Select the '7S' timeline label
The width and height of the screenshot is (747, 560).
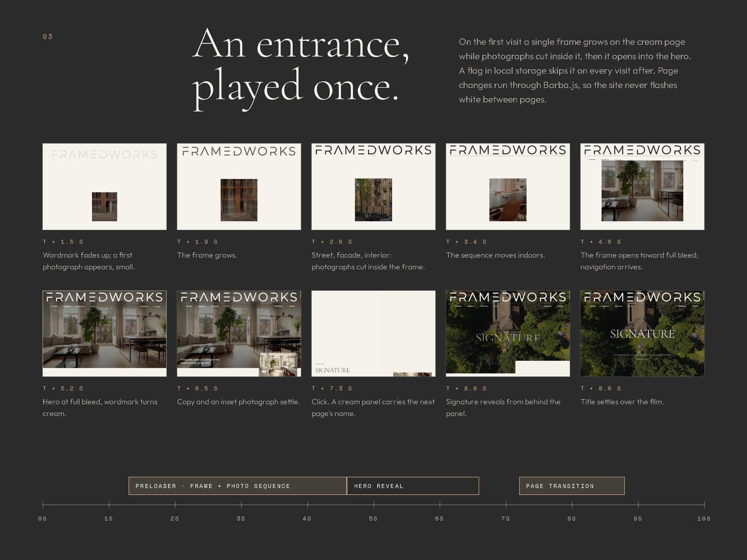click(x=506, y=518)
